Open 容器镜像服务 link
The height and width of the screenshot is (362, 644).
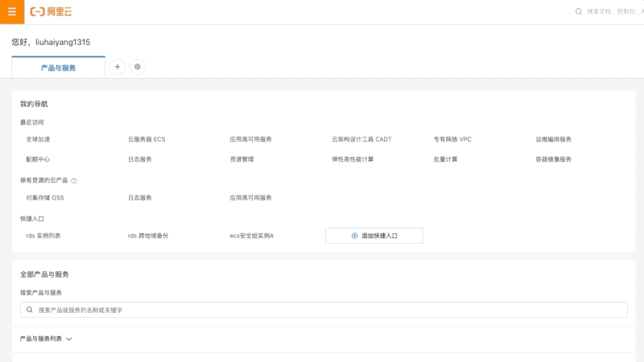(x=553, y=159)
